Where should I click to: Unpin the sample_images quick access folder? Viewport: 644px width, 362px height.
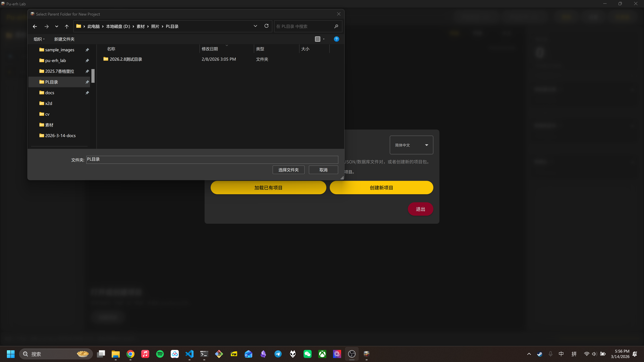click(87, 50)
